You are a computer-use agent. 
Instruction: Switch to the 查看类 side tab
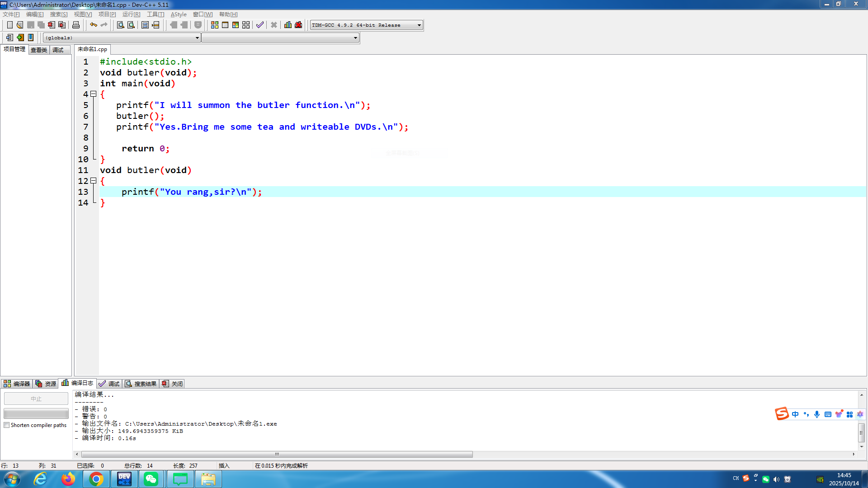point(39,50)
